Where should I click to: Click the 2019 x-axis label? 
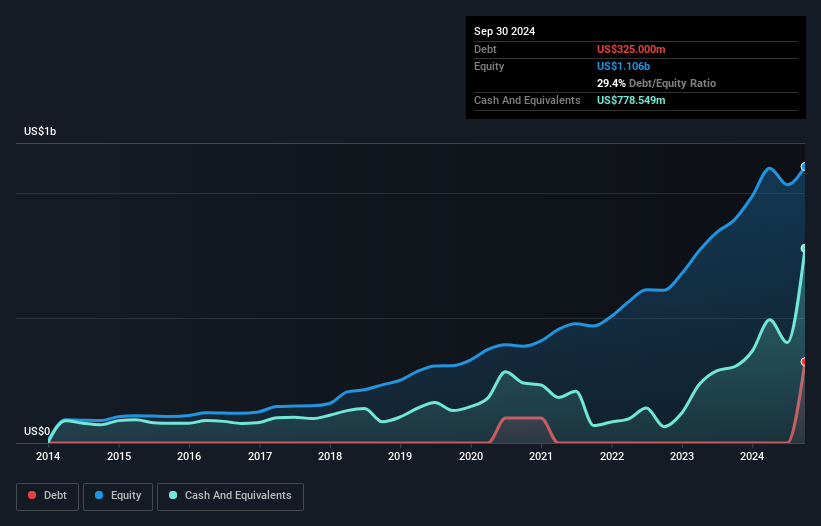point(400,456)
